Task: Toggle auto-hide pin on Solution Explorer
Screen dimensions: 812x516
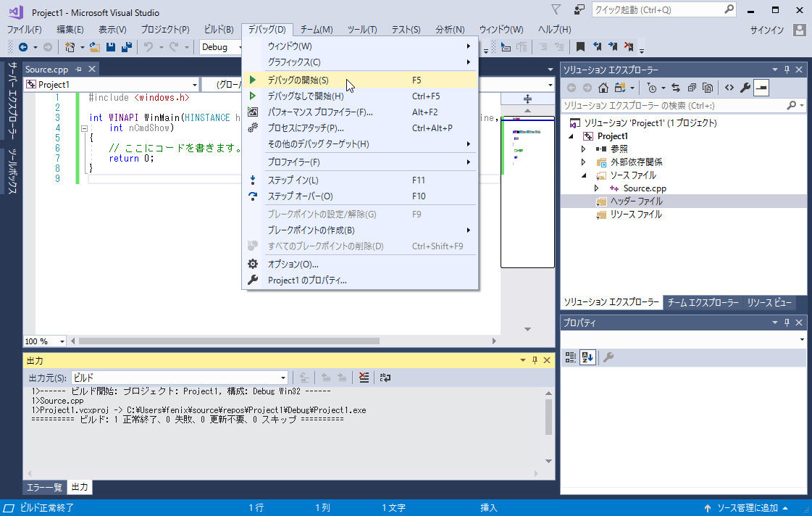Action: pos(787,70)
